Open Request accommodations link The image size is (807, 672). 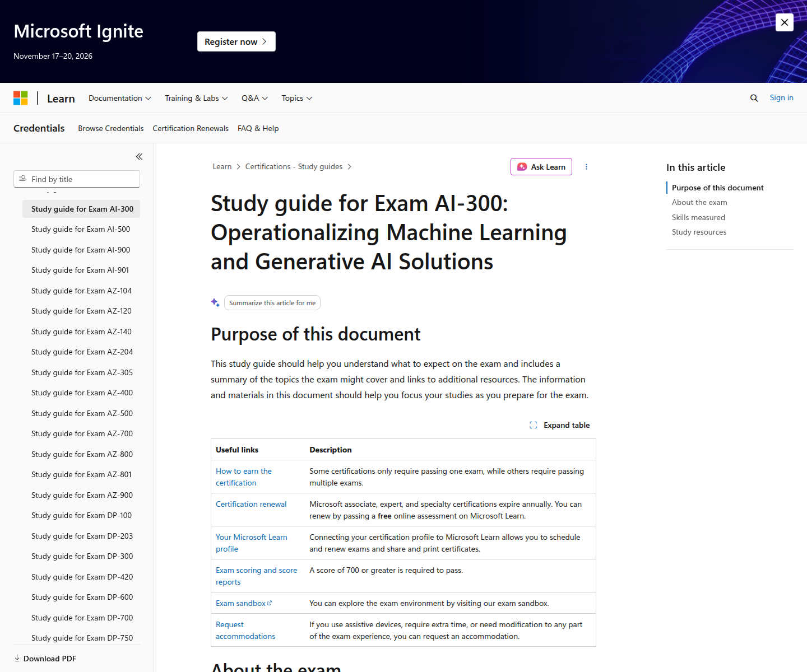click(x=245, y=631)
